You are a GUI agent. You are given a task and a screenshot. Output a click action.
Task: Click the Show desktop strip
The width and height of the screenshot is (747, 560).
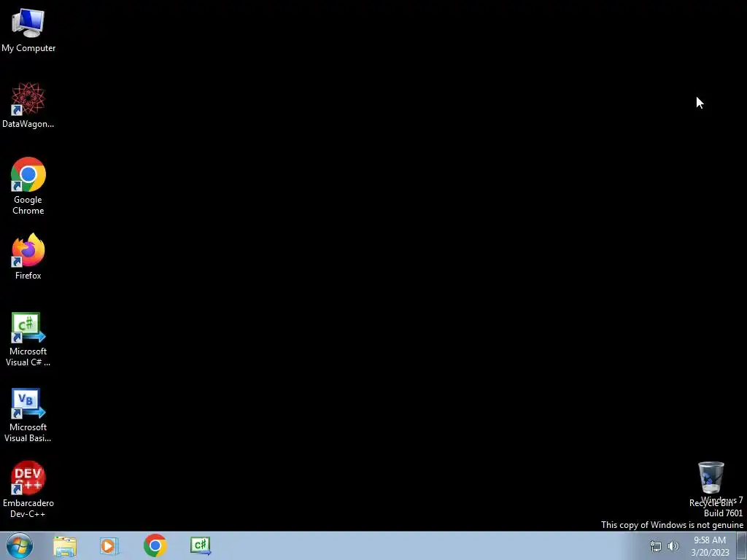pyautogui.click(x=742, y=546)
